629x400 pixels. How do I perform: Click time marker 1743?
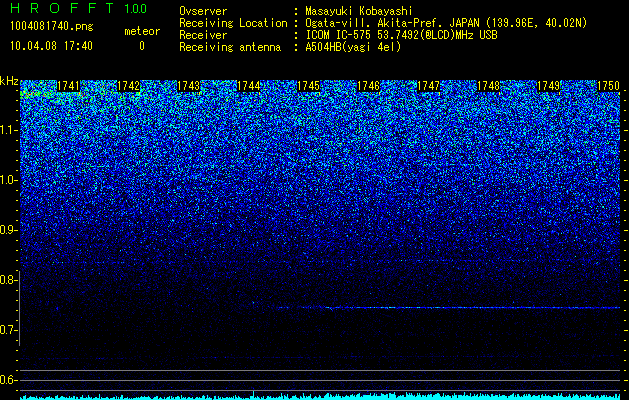tap(189, 86)
